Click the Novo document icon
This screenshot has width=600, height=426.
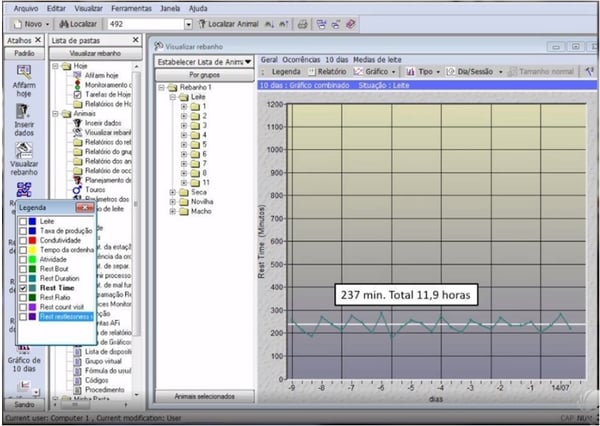point(18,24)
